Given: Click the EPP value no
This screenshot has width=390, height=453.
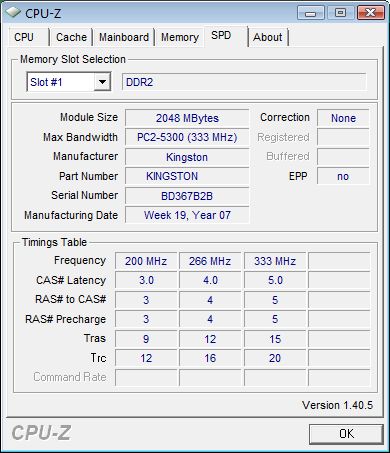Looking at the screenshot, I should point(343,176).
